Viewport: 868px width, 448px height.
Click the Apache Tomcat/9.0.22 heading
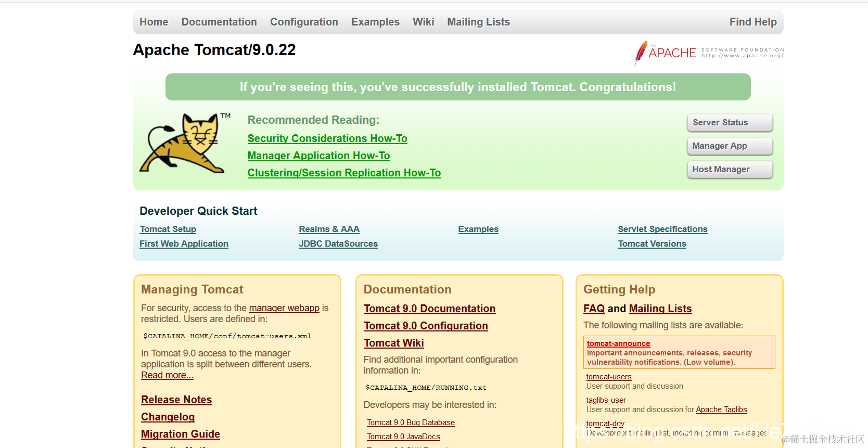click(x=214, y=50)
